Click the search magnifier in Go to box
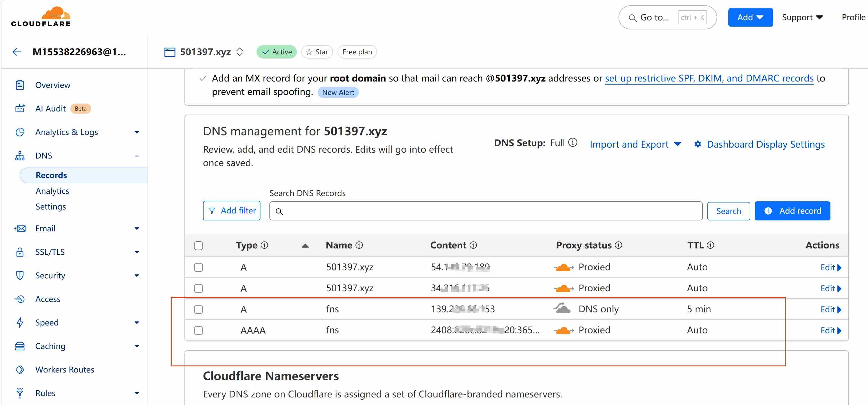Viewport: 868px width, 405px height. pos(632,18)
